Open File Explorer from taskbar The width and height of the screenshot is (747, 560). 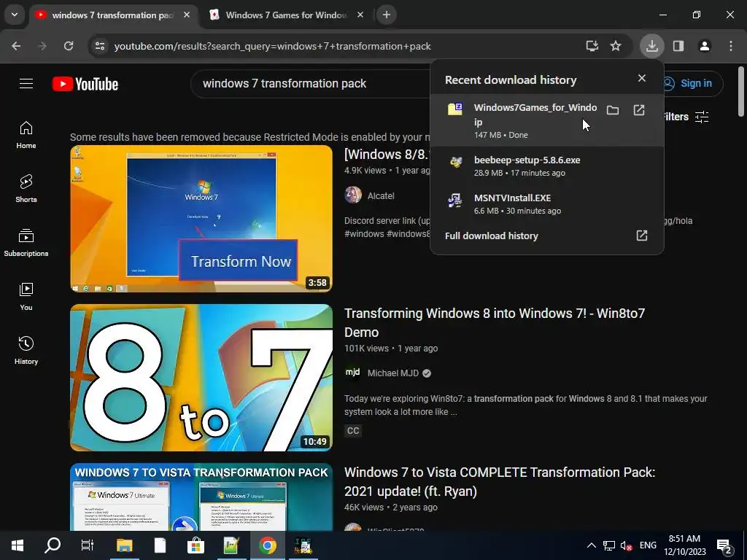(124, 545)
